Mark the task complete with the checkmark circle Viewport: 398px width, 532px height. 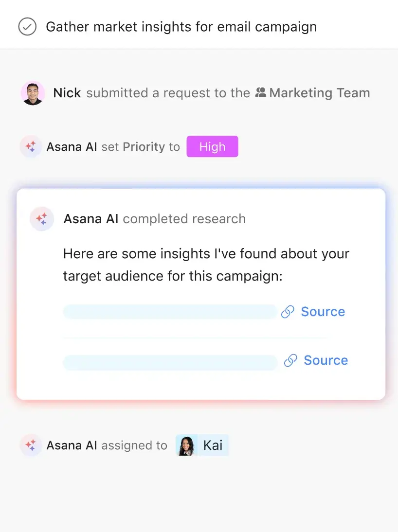27,27
